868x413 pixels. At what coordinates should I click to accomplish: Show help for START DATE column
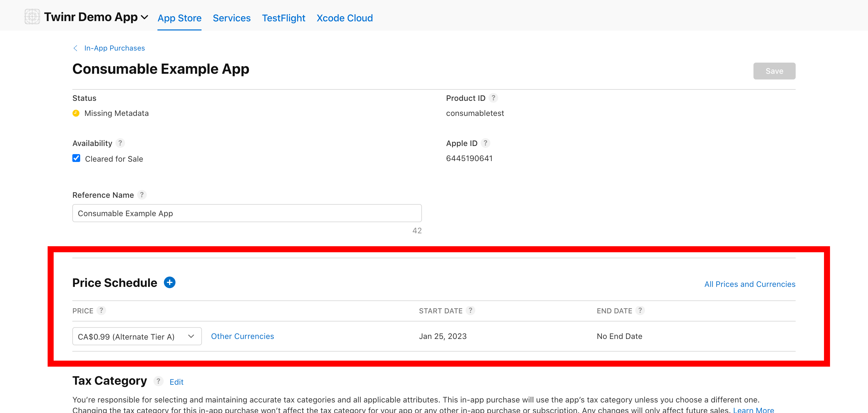470,310
